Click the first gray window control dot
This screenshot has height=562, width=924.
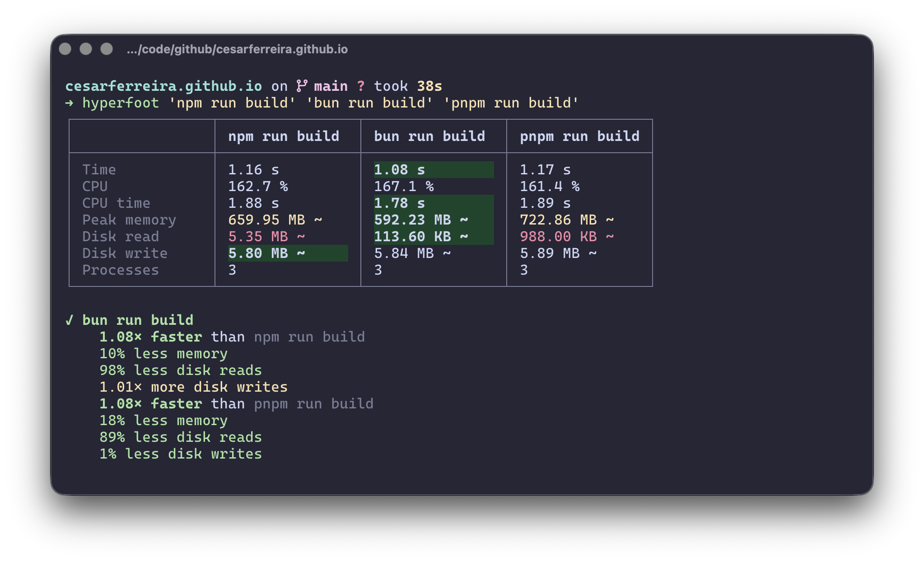[x=65, y=49]
